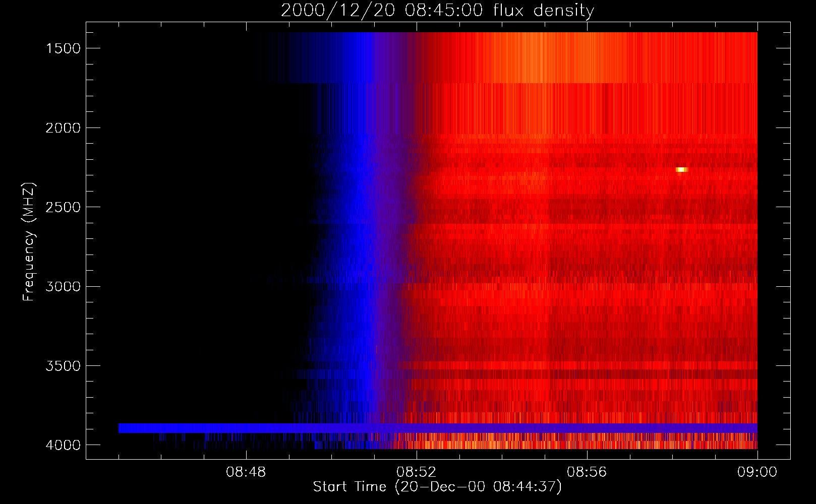The height and width of the screenshot is (504, 816).
Task: Click the 09:00 time tick label
Action: pos(757,472)
